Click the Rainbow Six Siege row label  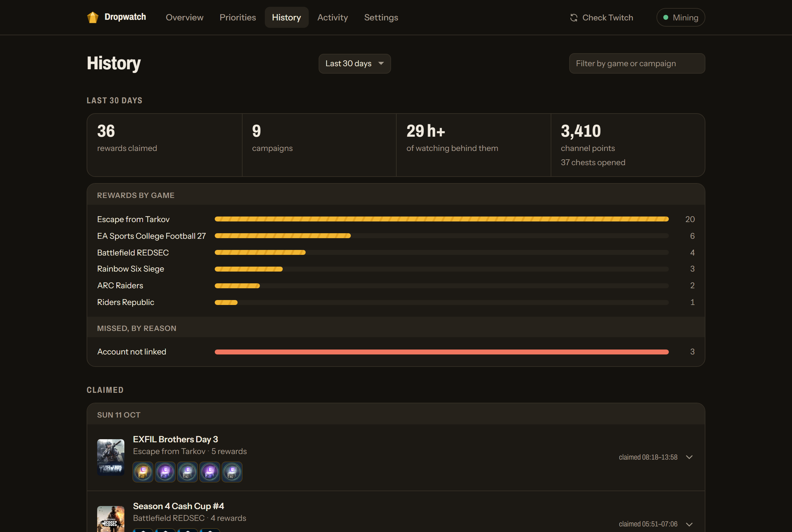click(x=131, y=269)
